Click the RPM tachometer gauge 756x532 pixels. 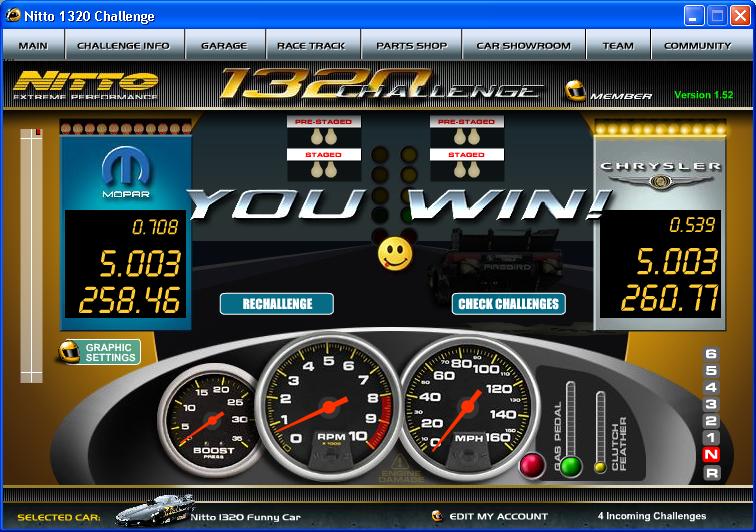point(329,407)
